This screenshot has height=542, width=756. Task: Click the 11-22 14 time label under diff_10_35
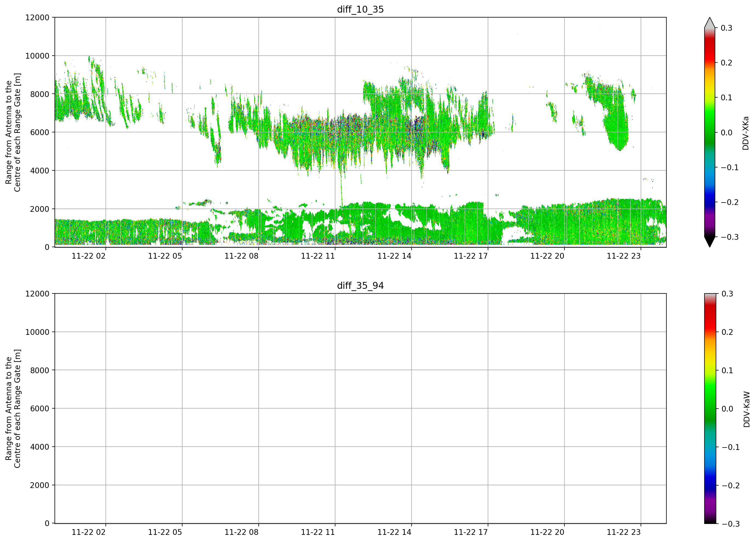394,256
